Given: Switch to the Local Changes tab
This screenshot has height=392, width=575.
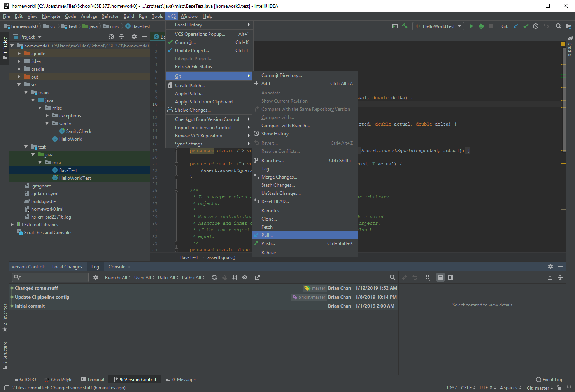Looking at the screenshot, I should point(67,266).
